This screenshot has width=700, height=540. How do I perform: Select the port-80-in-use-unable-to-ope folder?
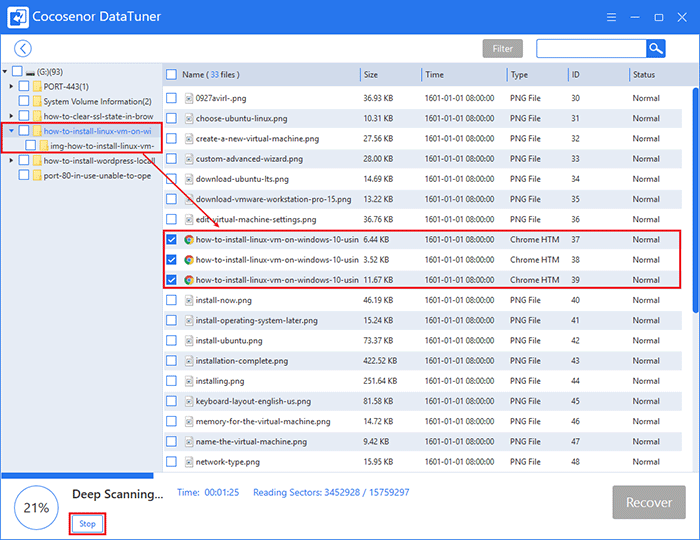click(97, 176)
